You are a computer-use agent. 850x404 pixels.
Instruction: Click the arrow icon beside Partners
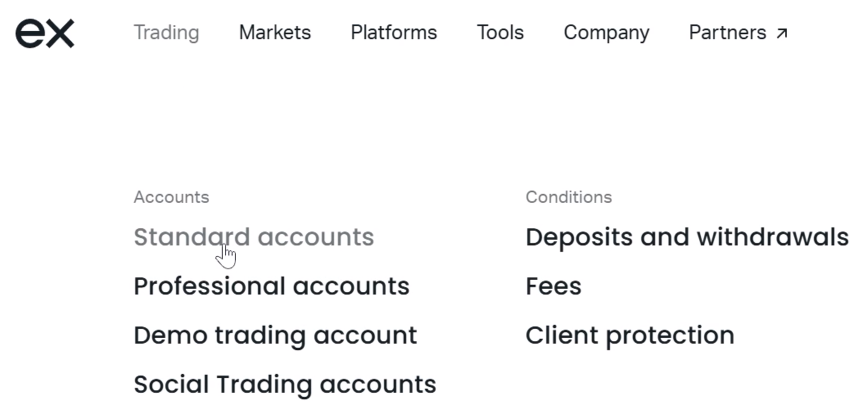coord(781,34)
